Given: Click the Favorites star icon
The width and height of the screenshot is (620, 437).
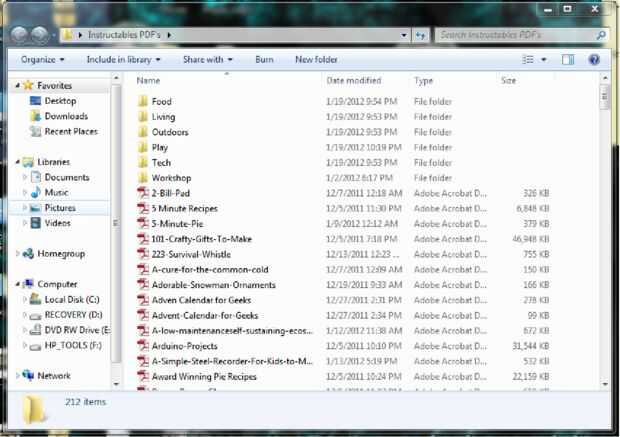Looking at the screenshot, I should click(x=28, y=85).
